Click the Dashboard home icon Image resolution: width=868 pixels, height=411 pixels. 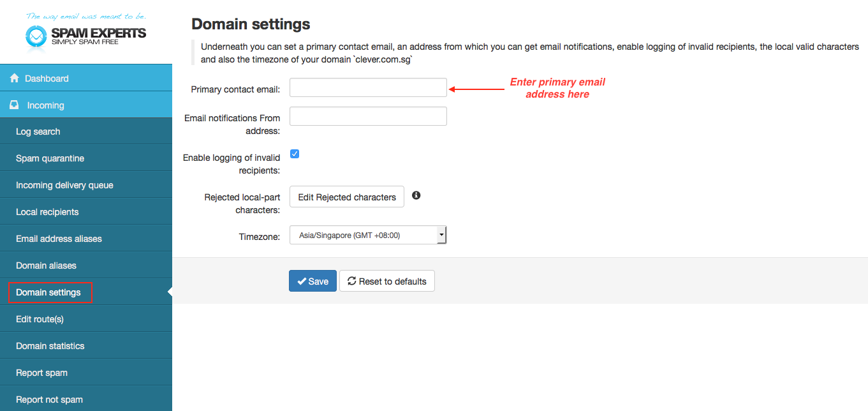tap(15, 78)
